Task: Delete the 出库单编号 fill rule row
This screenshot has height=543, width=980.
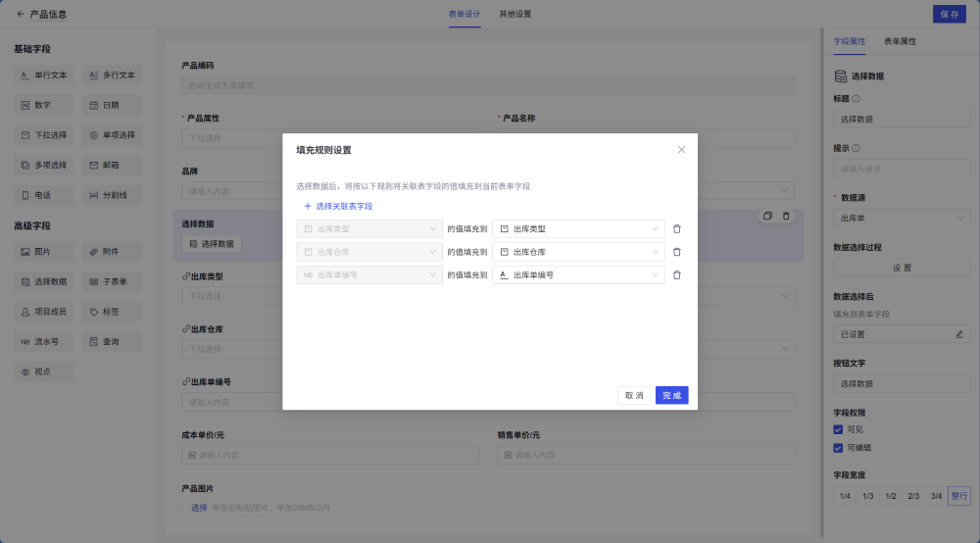Action: click(x=676, y=275)
